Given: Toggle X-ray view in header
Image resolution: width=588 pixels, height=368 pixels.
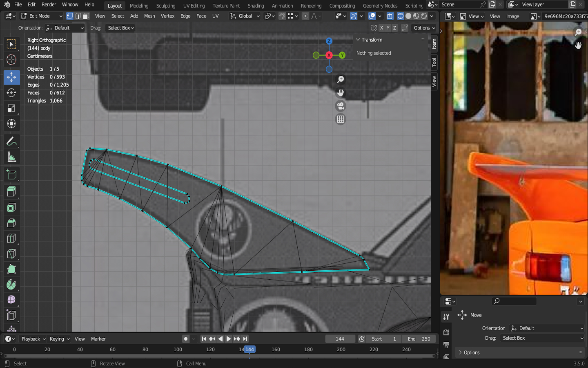Looking at the screenshot, I should (390, 16).
